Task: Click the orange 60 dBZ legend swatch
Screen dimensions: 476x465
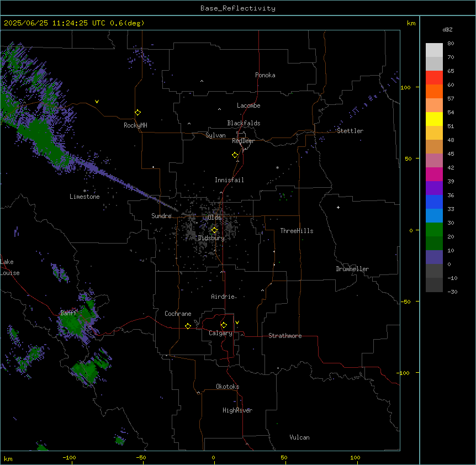Action: tap(434, 91)
